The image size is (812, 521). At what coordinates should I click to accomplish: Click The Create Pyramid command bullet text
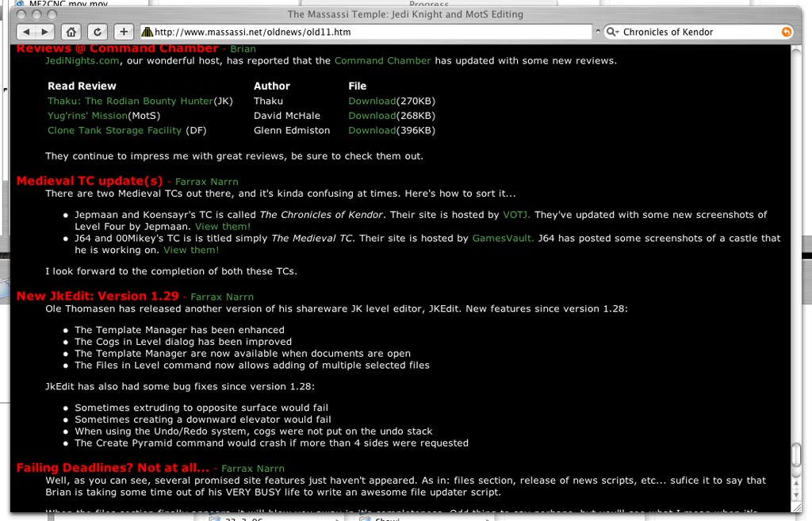coord(271,443)
